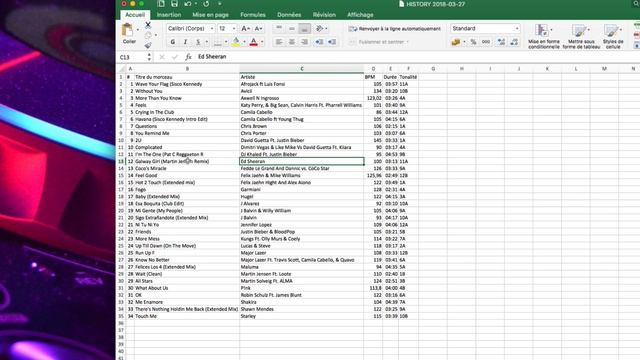Select the cell 'Shawn Mendes'
The width and height of the screenshot is (640, 360).
(302, 309)
